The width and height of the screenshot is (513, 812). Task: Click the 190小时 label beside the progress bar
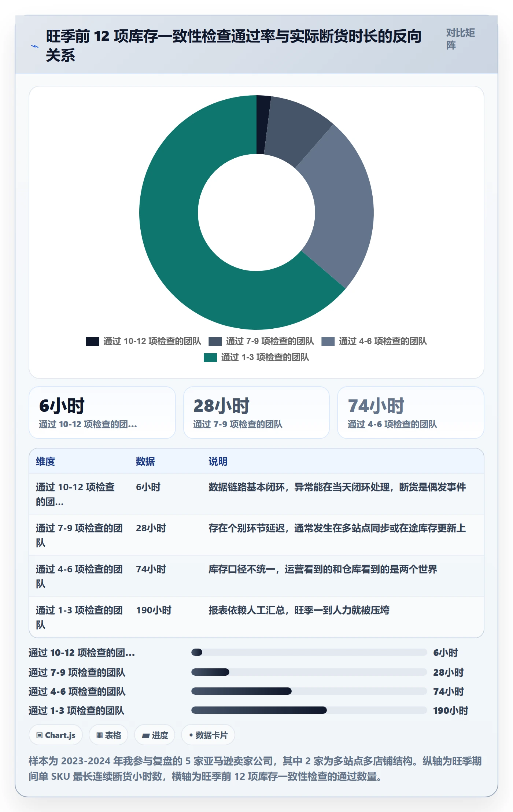(451, 710)
